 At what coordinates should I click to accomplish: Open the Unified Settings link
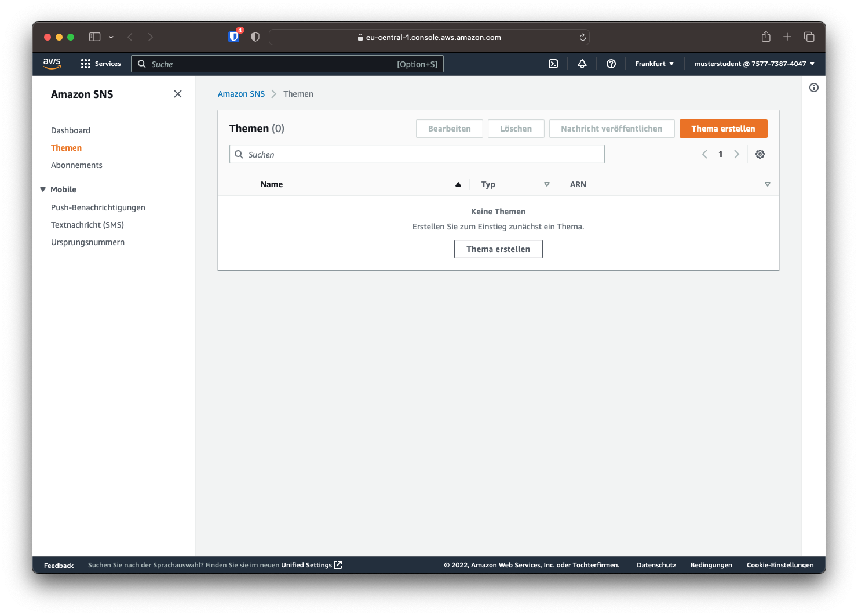click(306, 565)
